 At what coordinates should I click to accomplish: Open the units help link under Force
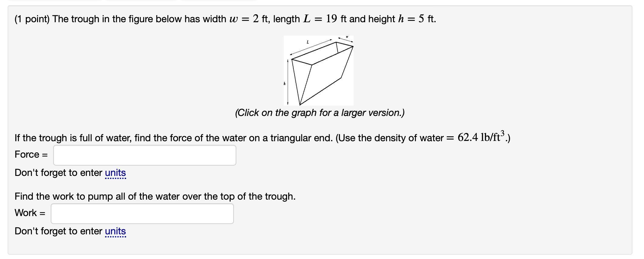pyautogui.click(x=115, y=173)
